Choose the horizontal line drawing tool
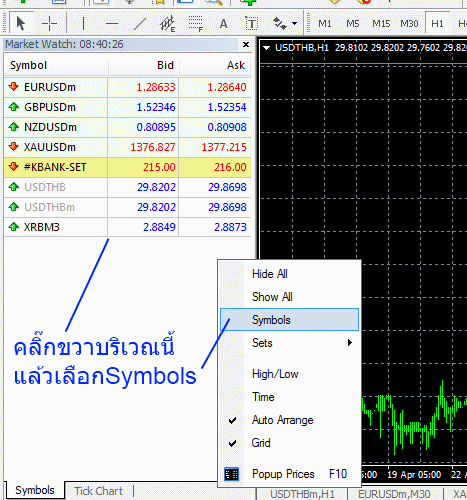The image size is (467, 500). coord(112,24)
